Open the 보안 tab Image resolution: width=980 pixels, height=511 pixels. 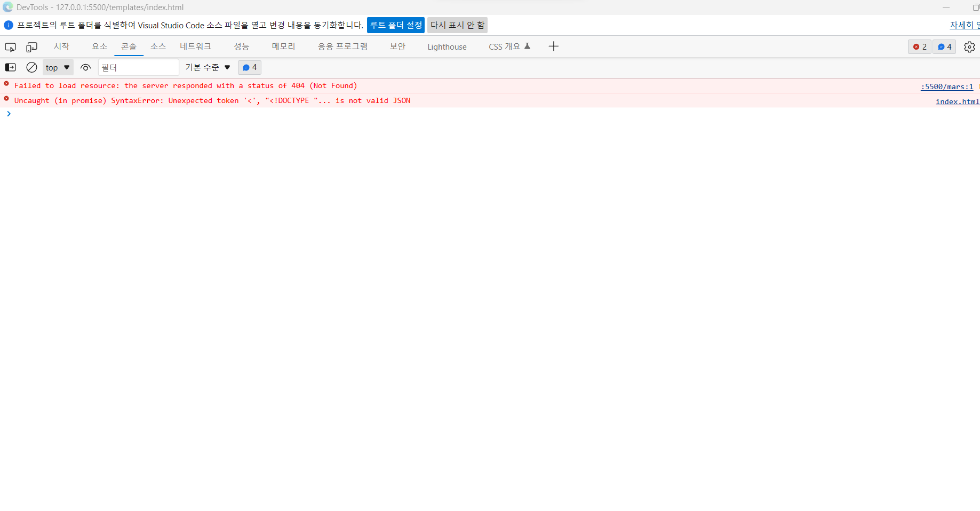(397, 46)
